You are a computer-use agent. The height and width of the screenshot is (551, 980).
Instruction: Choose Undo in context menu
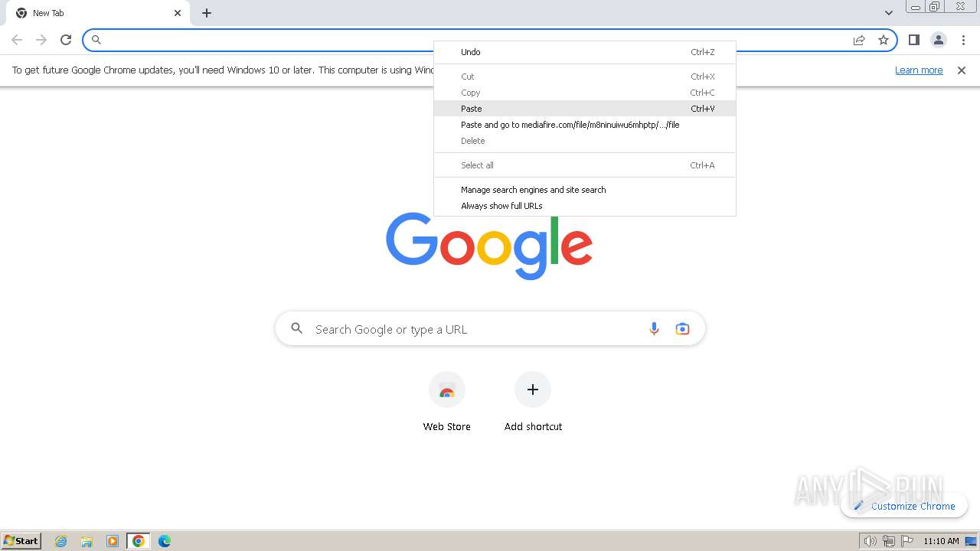(x=585, y=52)
